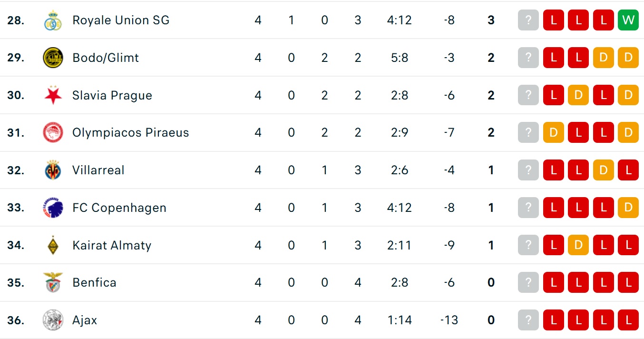
Task: Select the Villarreal club crest
Action: [x=53, y=170]
